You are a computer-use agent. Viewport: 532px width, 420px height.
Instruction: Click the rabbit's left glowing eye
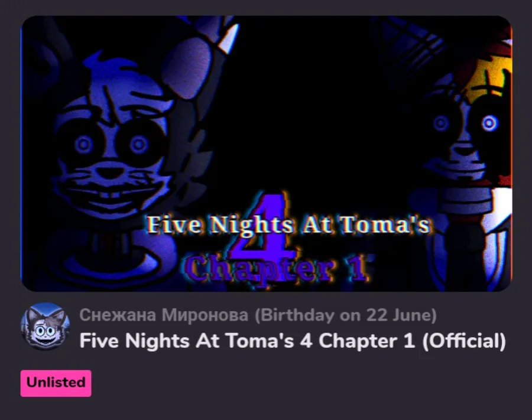(83, 145)
